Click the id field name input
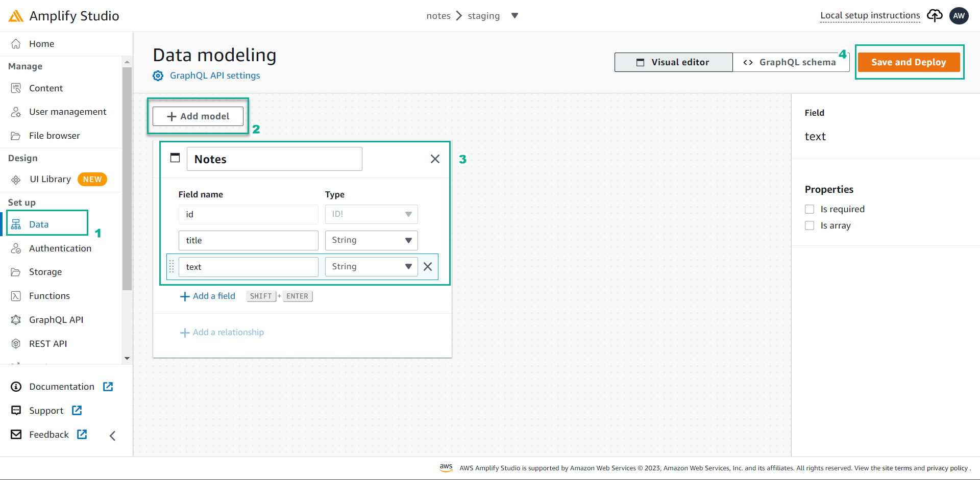The image size is (980, 480). (249, 214)
